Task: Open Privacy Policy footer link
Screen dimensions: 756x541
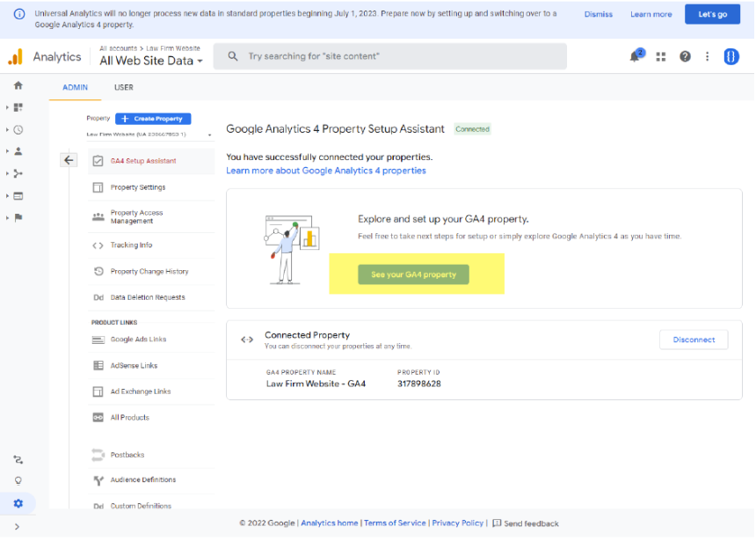Action: point(457,523)
